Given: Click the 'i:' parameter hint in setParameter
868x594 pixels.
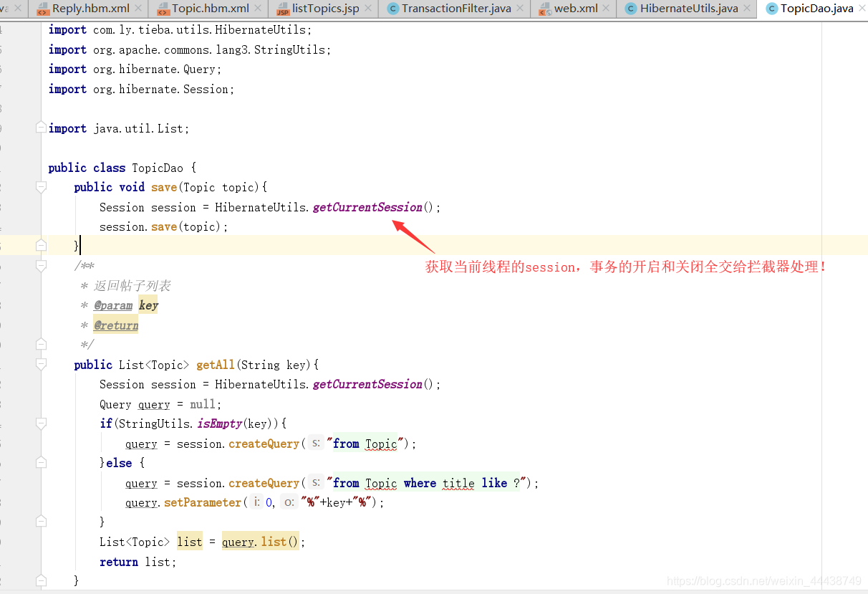Looking at the screenshot, I should 256,502.
